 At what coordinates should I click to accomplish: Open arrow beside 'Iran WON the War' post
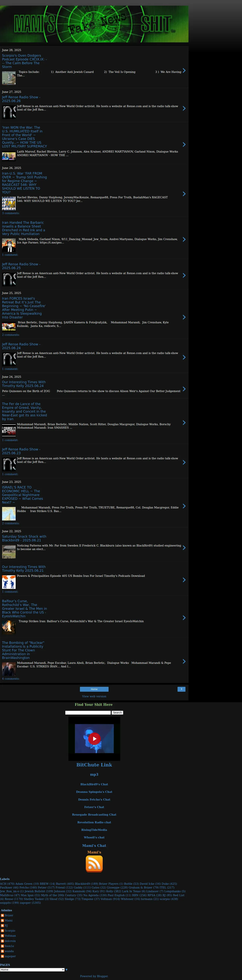coord(184,145)
